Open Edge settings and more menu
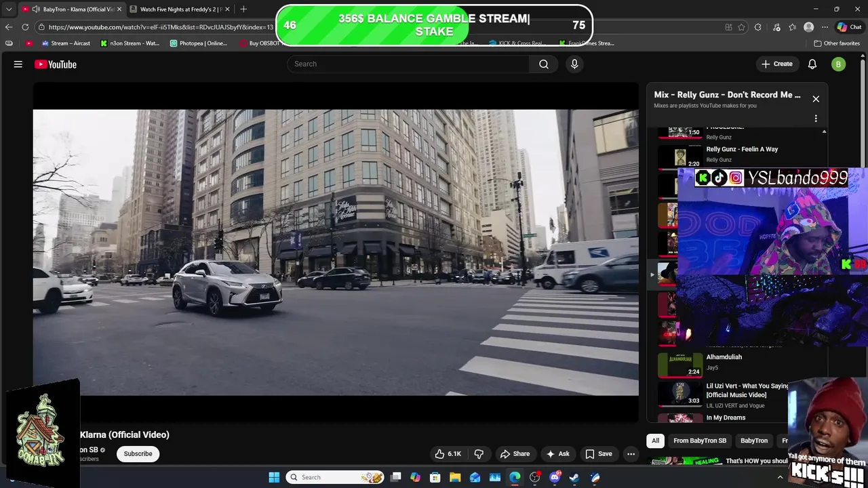The width and height of the screenshot is (868, 488). 825,27
